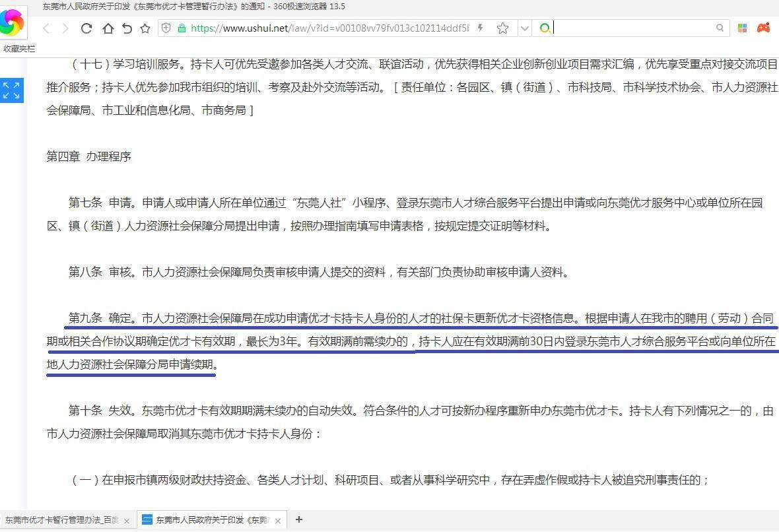Click the undo closed tab icon
The width and height of the screenshot is (779, 532).
point(127,28)
